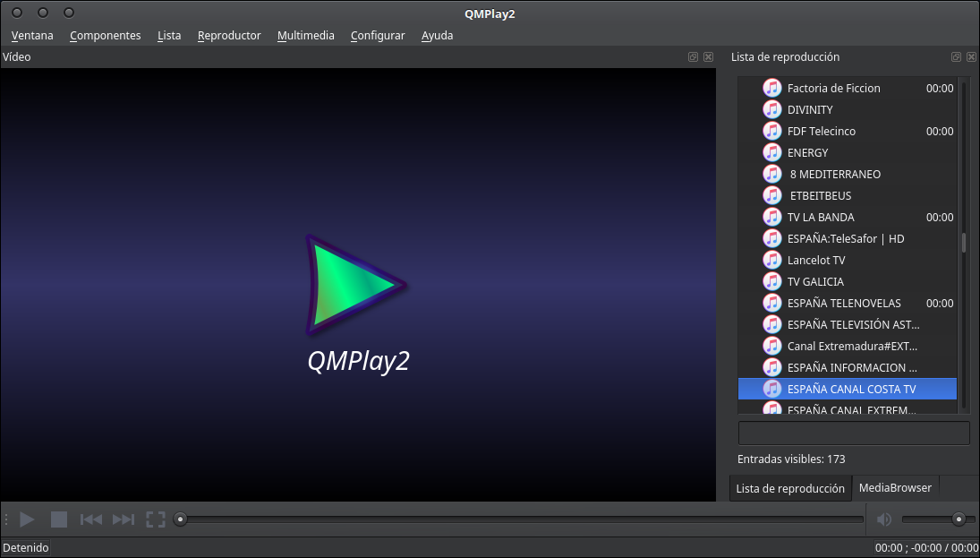Image resolution: width=980 pixels, height=558 pixels.
Task: Click the Stop playback button
Action: click(x=59, y=519)
